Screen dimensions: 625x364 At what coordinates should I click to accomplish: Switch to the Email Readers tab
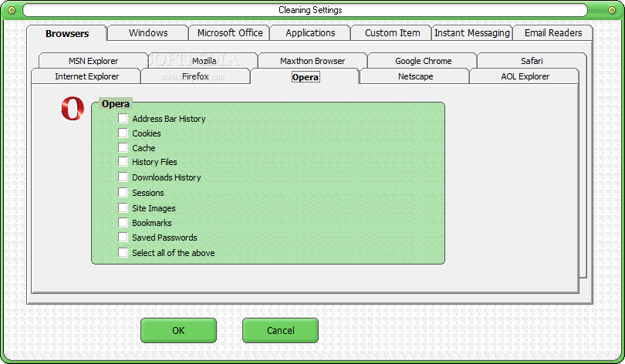coord(552,33)
